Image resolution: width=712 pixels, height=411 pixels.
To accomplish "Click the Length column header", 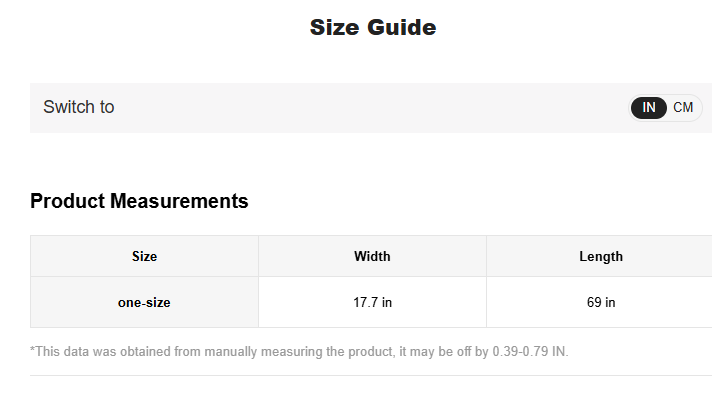I will [x=600, y=257].
